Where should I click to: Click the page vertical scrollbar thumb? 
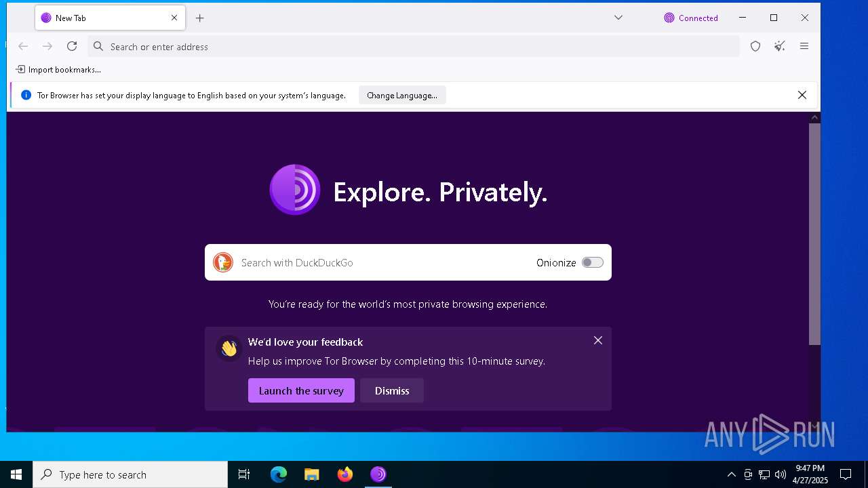tap(814, 234)
